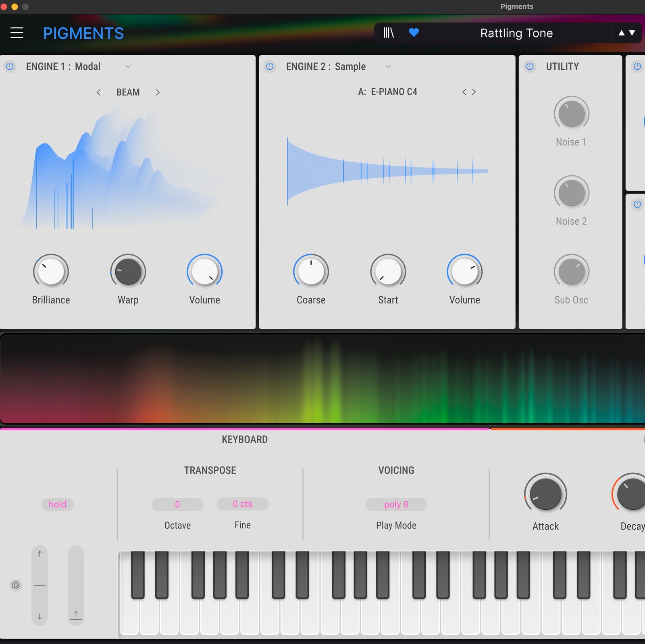Click the Octave transpose value 0
This screenshot has width=645, height=644.
click(177, 504)
